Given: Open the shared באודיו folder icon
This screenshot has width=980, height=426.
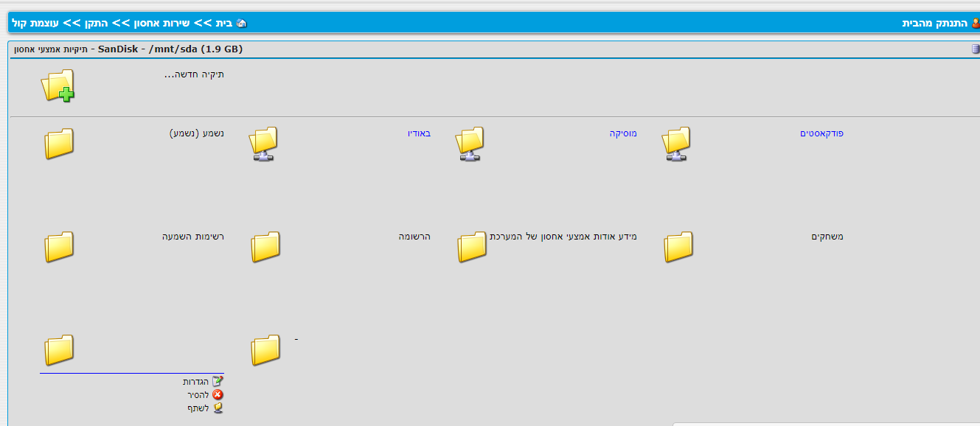Looking at the screenshot, I should (265, 144).
